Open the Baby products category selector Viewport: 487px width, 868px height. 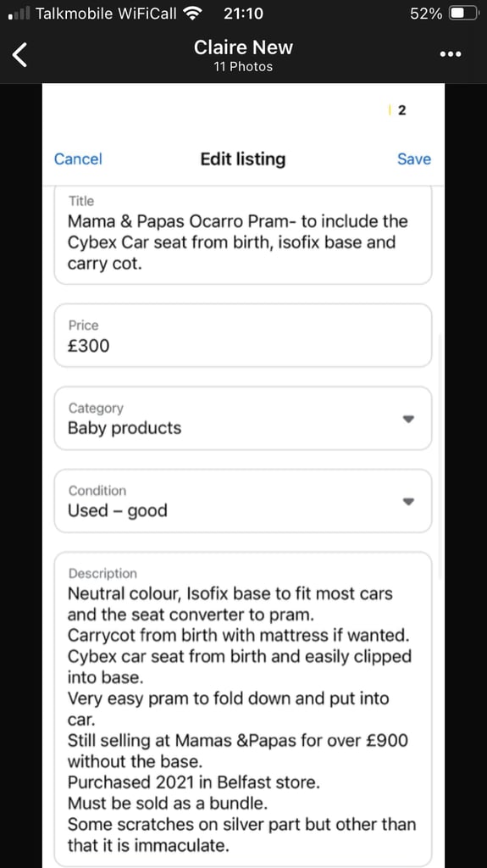[242, 419]
